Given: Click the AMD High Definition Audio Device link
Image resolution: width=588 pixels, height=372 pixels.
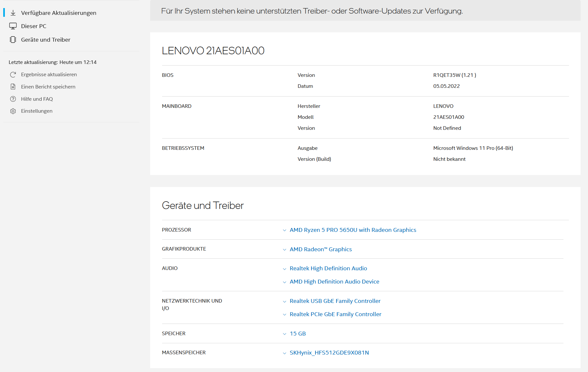Looking at the screenshot, I should coord(334,282).
